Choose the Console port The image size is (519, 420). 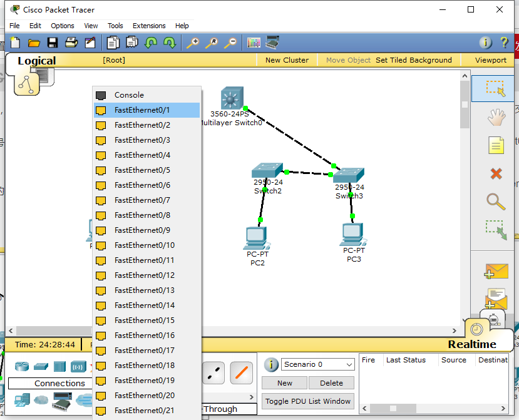pos(147,95)
